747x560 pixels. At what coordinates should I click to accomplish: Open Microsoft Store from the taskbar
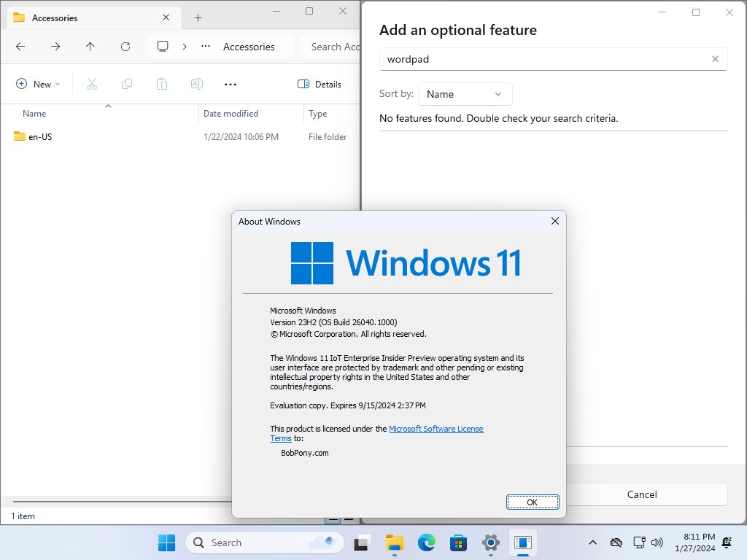458,542
